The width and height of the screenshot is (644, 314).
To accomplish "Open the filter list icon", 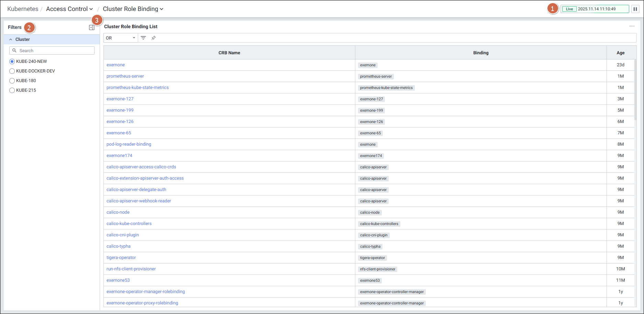I will coord(143,38).
